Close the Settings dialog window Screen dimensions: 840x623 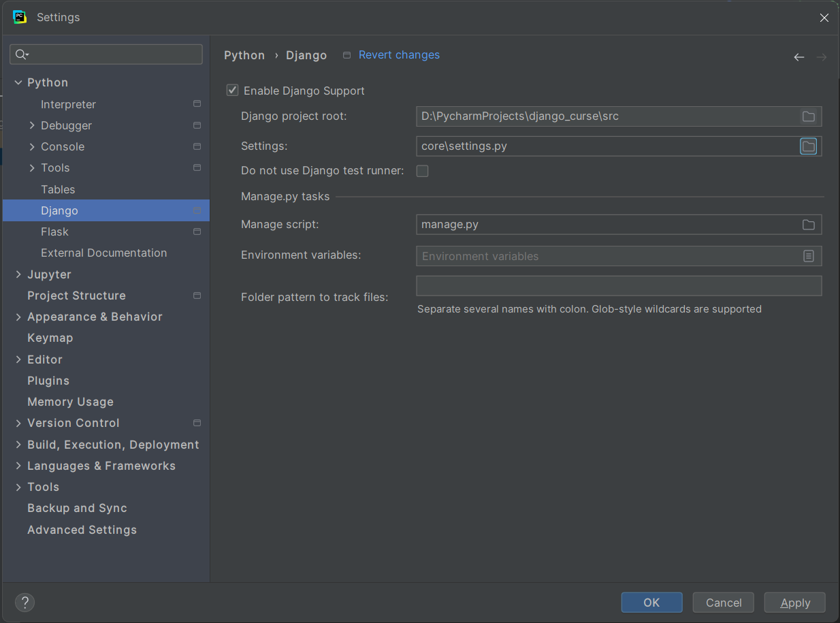click(x=824, y=18)
